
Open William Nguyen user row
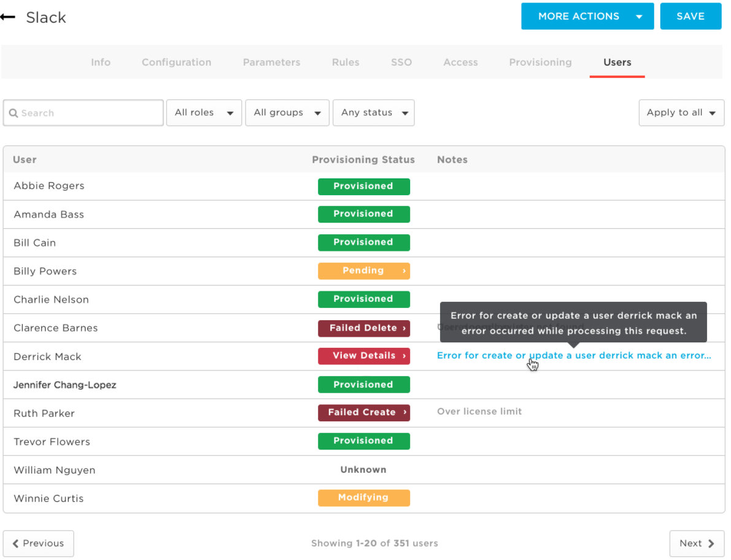363,470
